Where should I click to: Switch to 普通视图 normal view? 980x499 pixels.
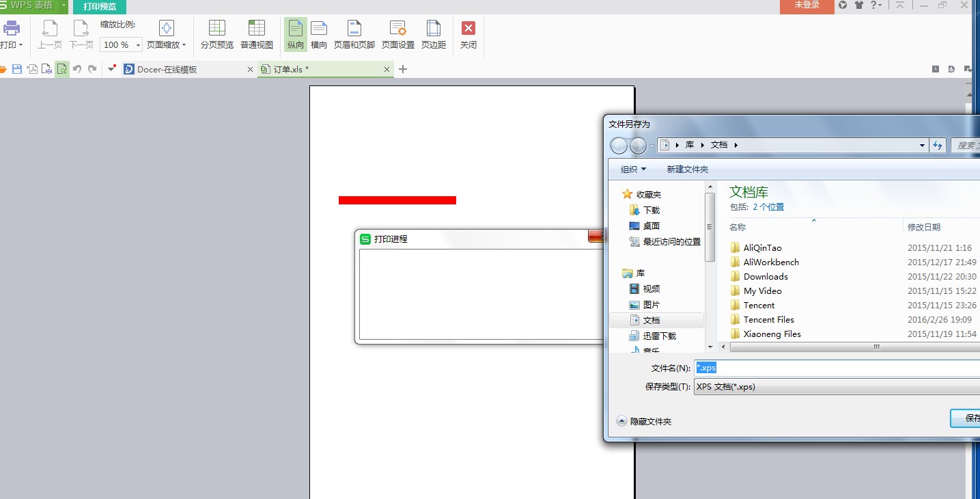click(x=257, y=35)
